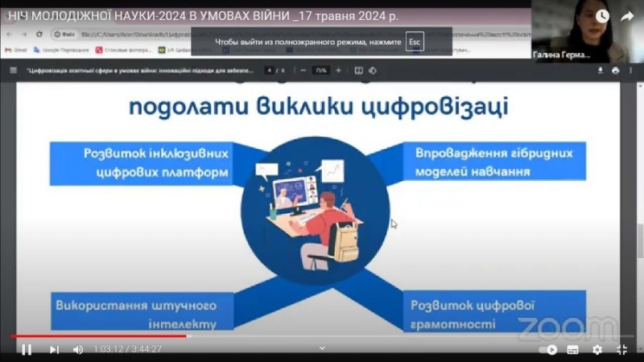Click the PDF page number field
The image size is (644, 362).
pyautogui.click(x=270, y=71)
